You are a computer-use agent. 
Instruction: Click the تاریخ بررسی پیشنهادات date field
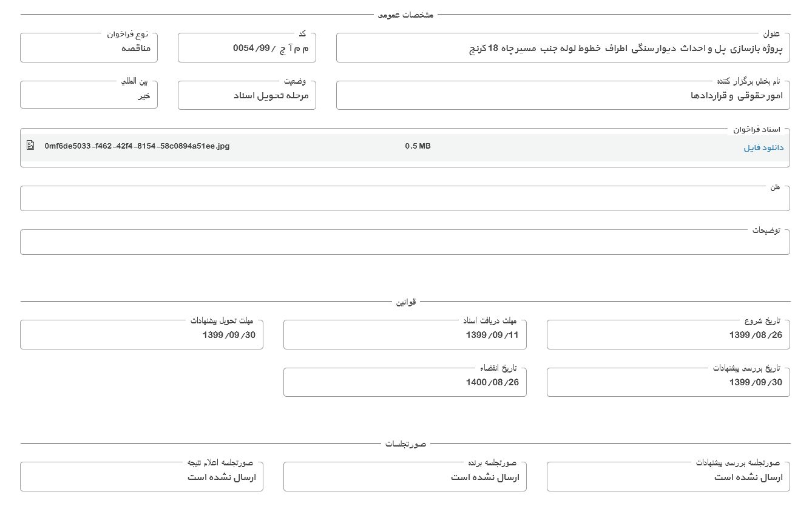(668, 382)
